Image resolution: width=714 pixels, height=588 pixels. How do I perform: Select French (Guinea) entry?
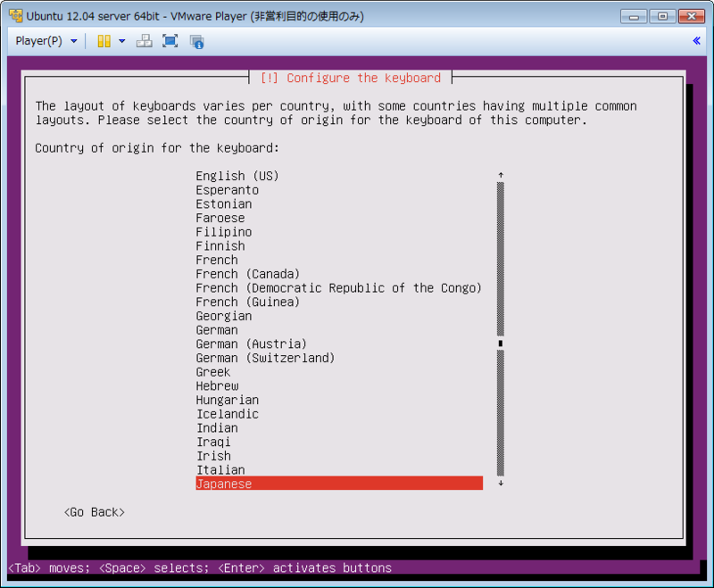click(x=248, y=302)
